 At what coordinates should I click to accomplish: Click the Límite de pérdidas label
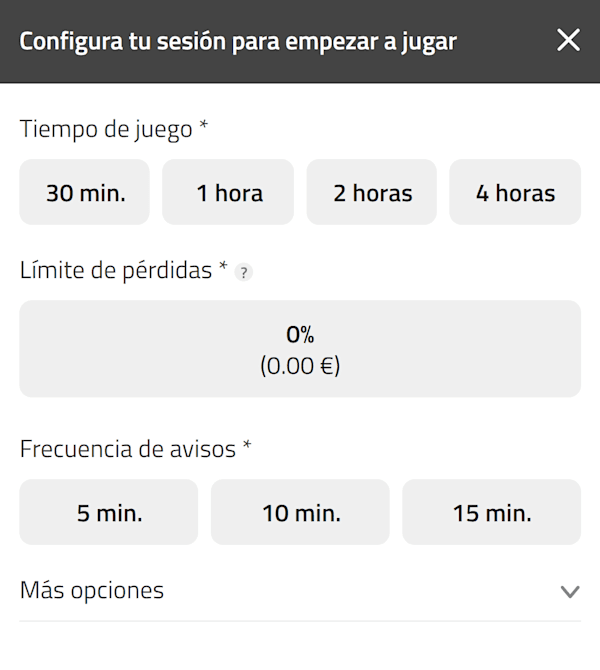[115, 270]
